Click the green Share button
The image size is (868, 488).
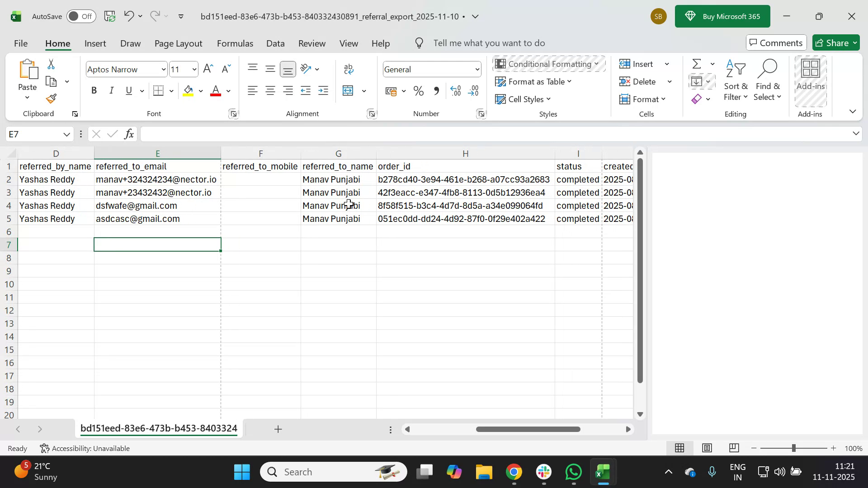[x=835, y=42]
